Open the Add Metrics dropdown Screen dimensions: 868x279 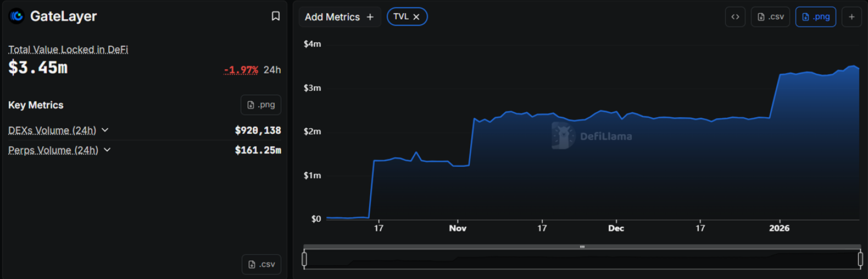(340, 17)
